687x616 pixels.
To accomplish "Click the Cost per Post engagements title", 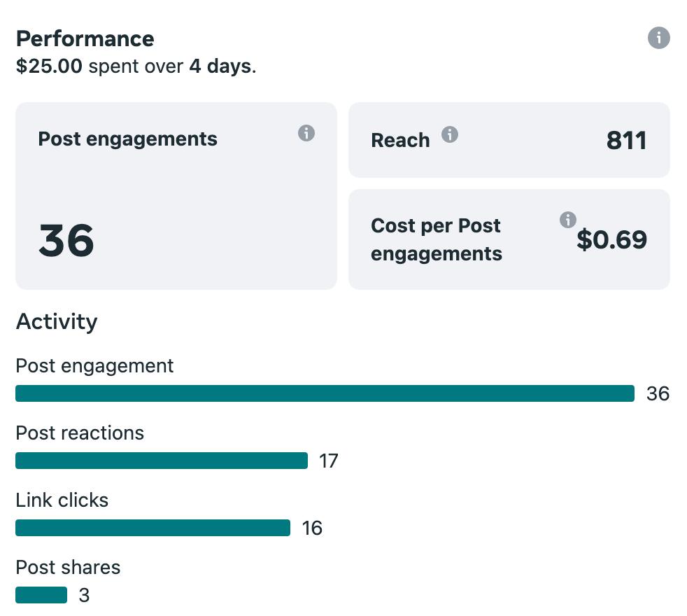I will (437, 239).
